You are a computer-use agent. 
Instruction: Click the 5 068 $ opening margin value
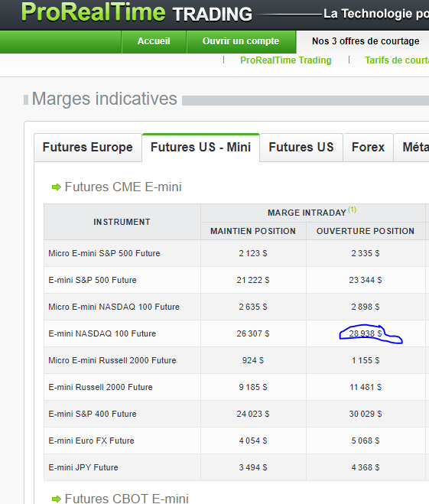(x=366, y=441)
